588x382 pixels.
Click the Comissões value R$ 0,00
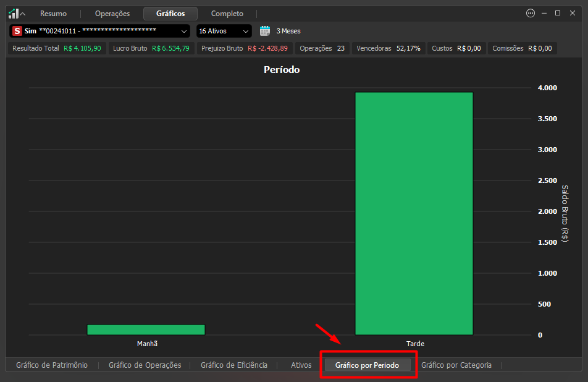point(540,48)
